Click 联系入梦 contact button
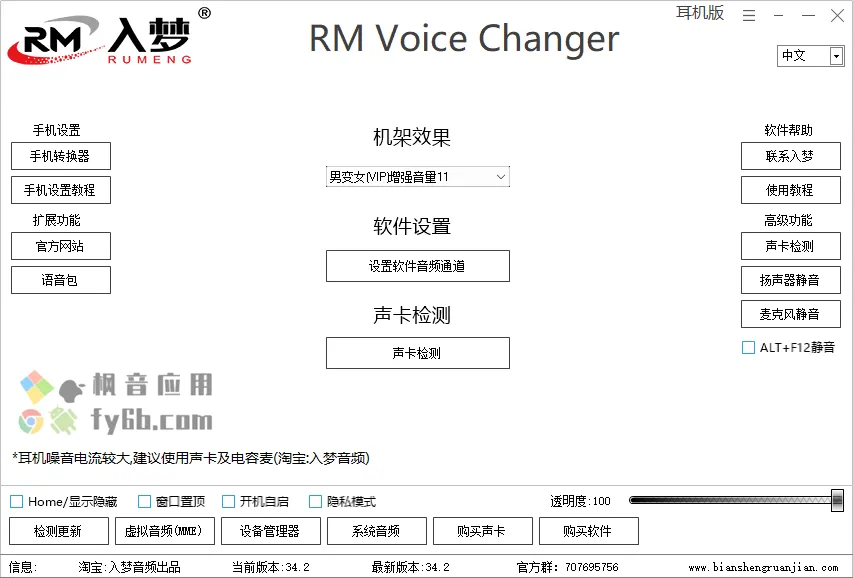This screenshot has height=578, width=853. click(790, 156)
